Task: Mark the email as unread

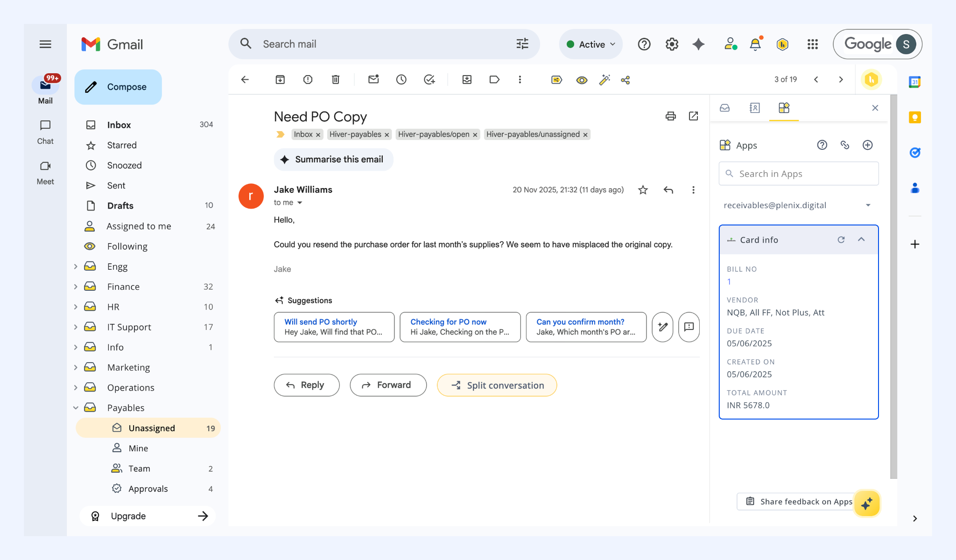Action: tap(373, 79)
